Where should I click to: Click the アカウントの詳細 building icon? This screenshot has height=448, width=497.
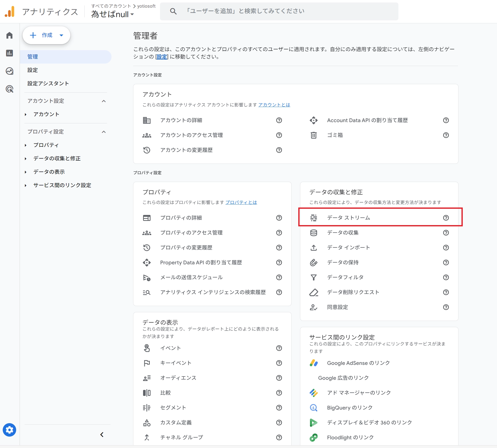tap(147, 120)
